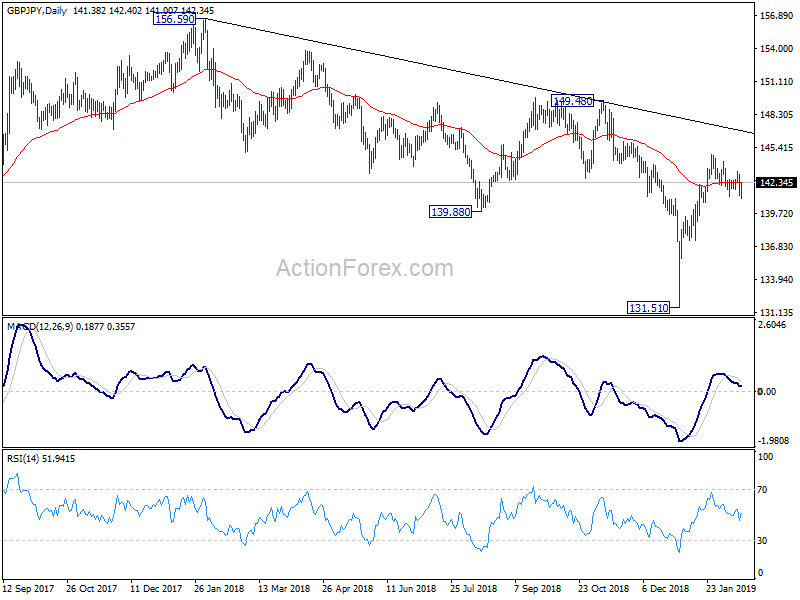Click the RSI 100 scale label

765,457
